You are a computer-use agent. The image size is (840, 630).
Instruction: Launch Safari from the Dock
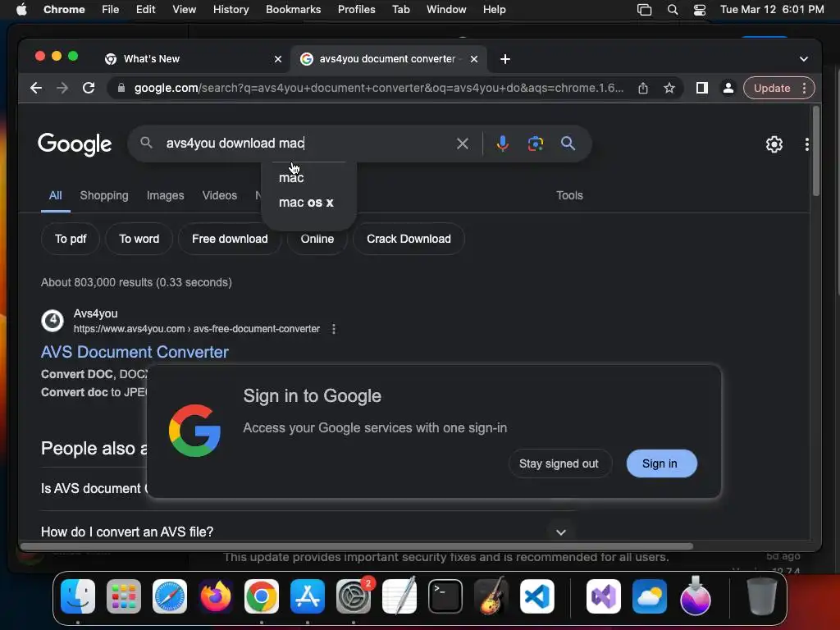pyautogui.click(x=170, y=596)
